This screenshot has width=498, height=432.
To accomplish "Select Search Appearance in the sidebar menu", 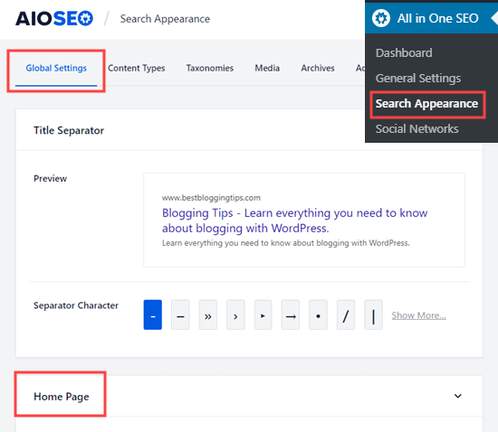I will (427, 104).
